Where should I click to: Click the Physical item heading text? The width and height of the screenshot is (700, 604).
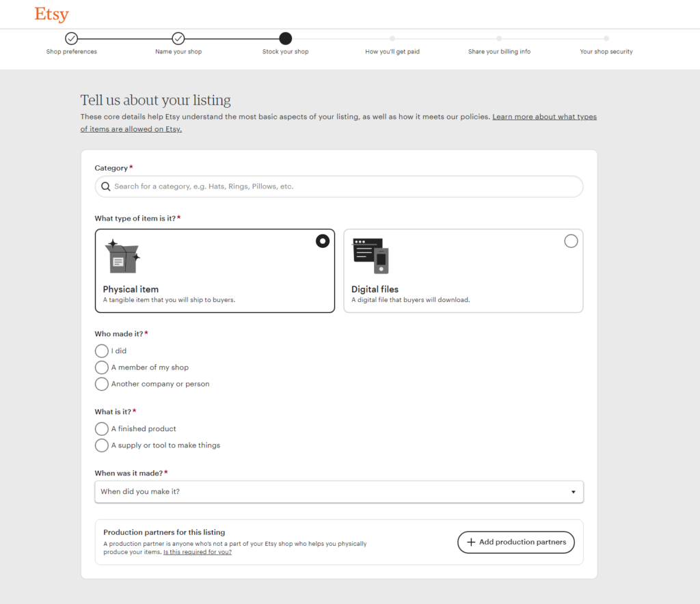click(x=131, y=289)
